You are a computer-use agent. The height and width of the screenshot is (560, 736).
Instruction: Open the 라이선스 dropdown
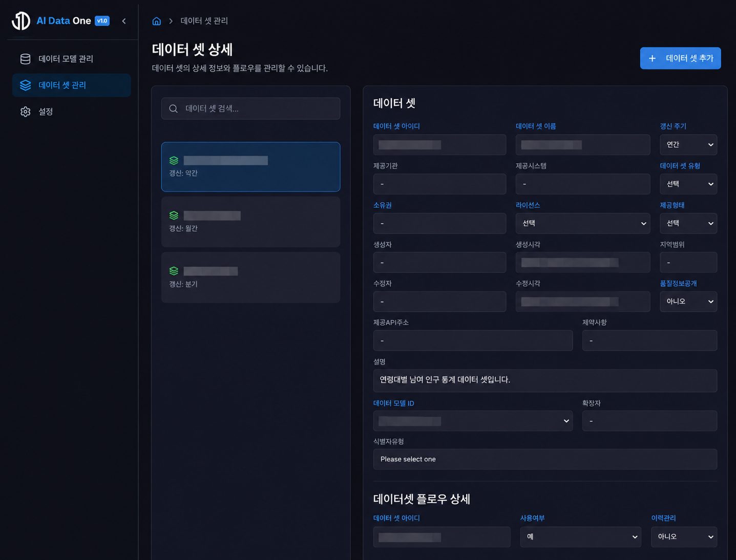(x=583, y=223)
